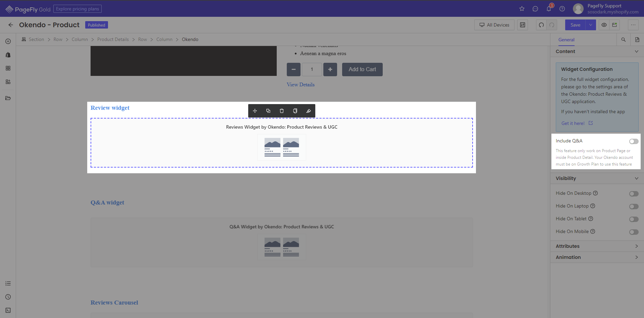The height and width of the screenshot is (318, 644).
Task: Click the redo icon
Action: pos(552,25)
